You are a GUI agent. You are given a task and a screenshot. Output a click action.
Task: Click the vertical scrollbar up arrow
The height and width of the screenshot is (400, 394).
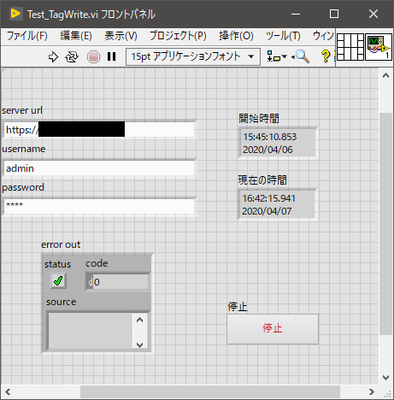click(386, 75)
